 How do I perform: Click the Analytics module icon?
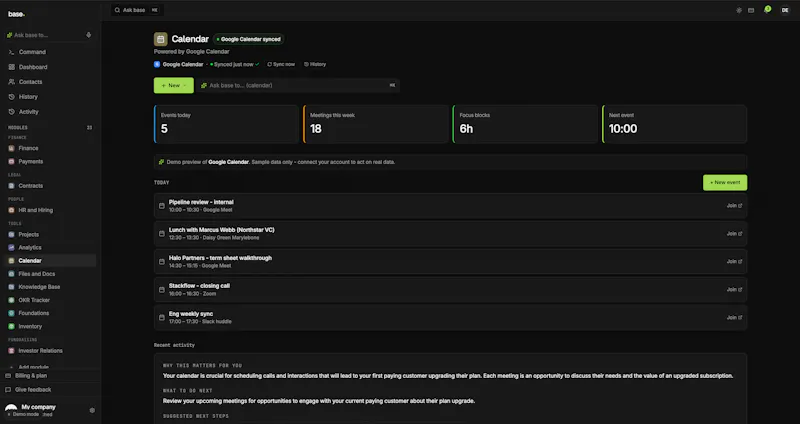click(11, 247)
